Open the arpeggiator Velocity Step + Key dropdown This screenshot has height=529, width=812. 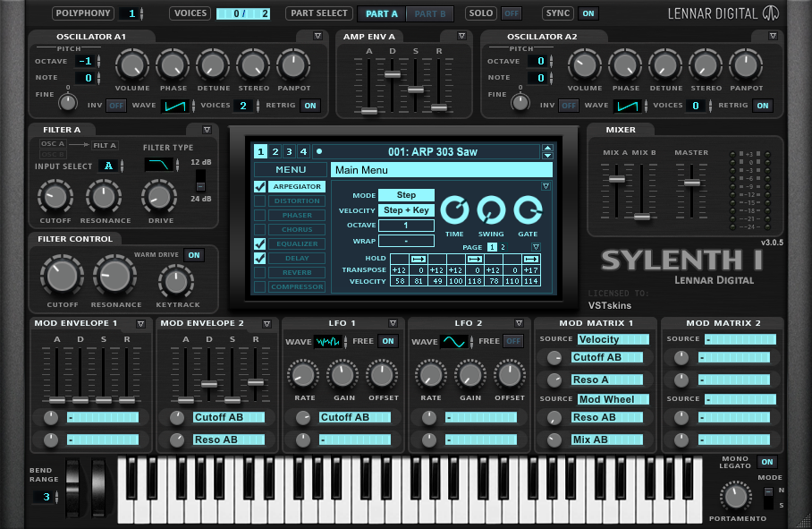(x=407, y=209)
